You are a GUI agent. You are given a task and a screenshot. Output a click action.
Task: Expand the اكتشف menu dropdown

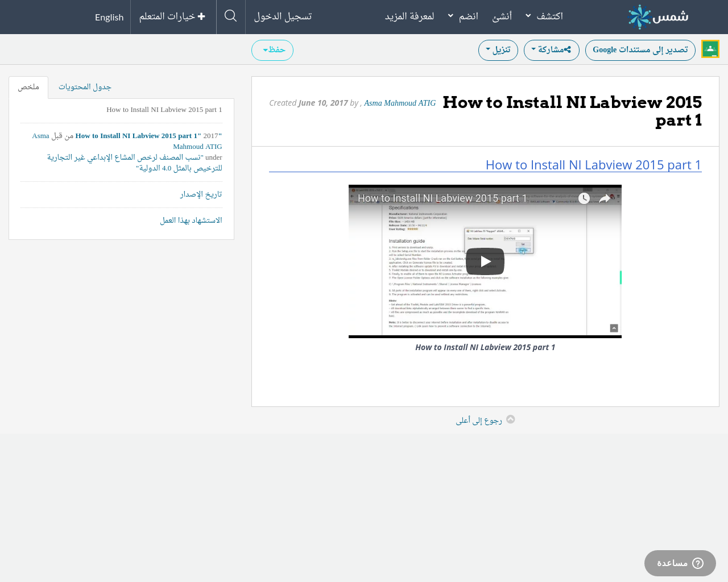[x=544, y=16]
